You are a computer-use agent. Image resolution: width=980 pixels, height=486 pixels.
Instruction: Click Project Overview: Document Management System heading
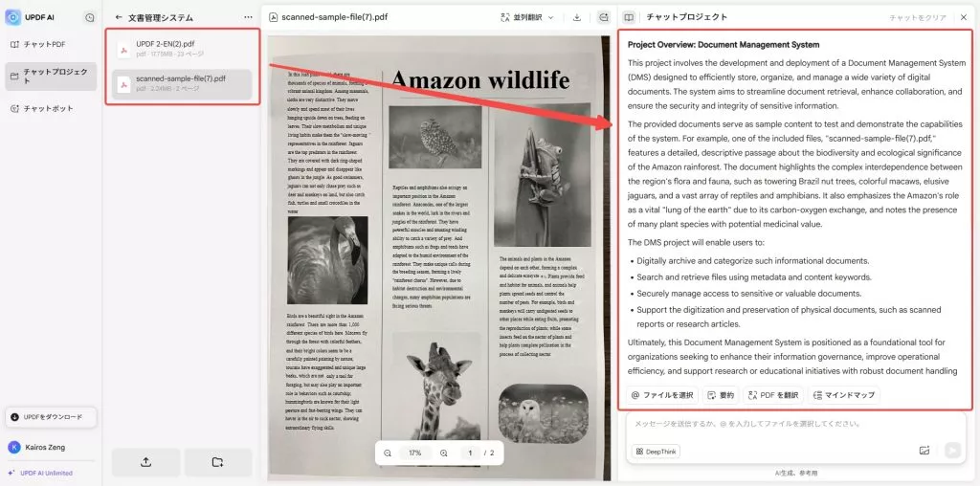(x=724, y=45)
